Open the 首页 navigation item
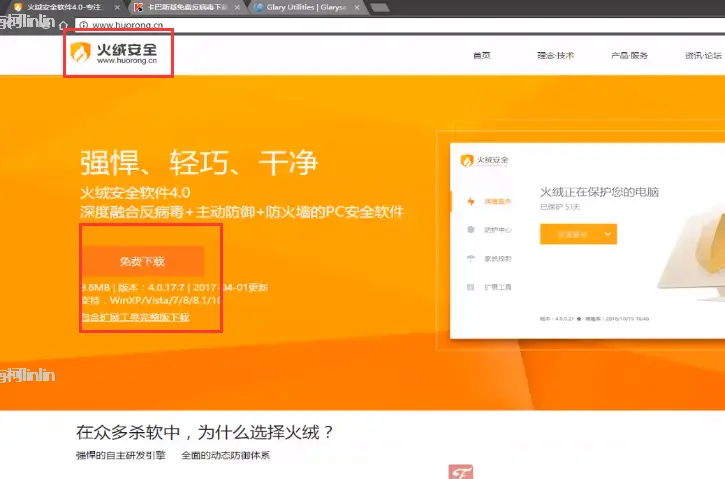This screenshot has width=725, height=479. click(x=482, y=55)
